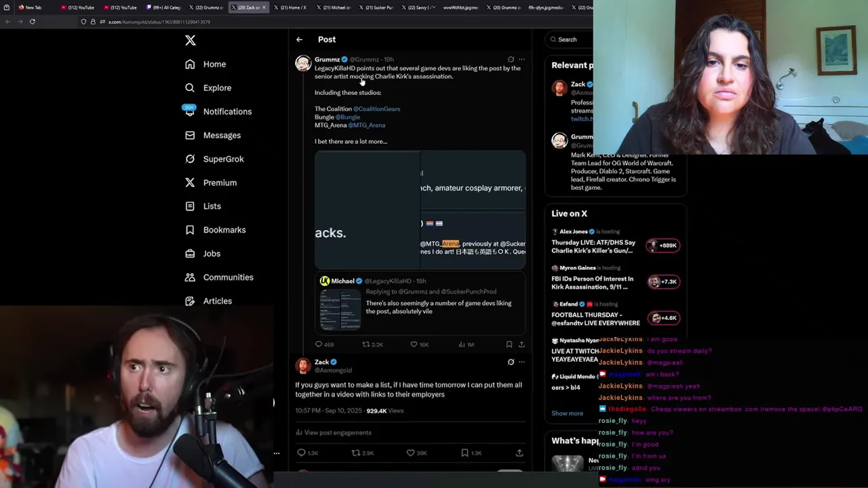The image size is (868, 488).
Task: Repost Zack's post with 2.9K reposts
Action: [x=362, y=453]
